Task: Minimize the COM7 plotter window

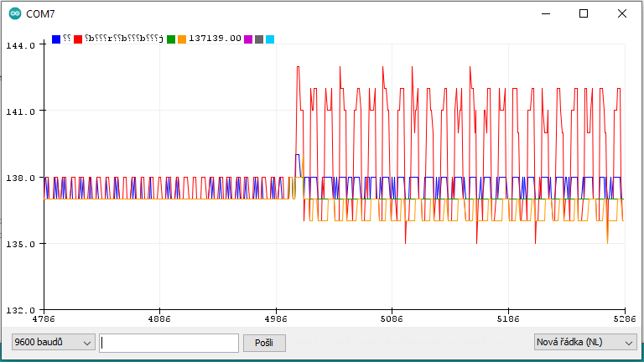Action: pyautogui.click(x=546, y=13)
